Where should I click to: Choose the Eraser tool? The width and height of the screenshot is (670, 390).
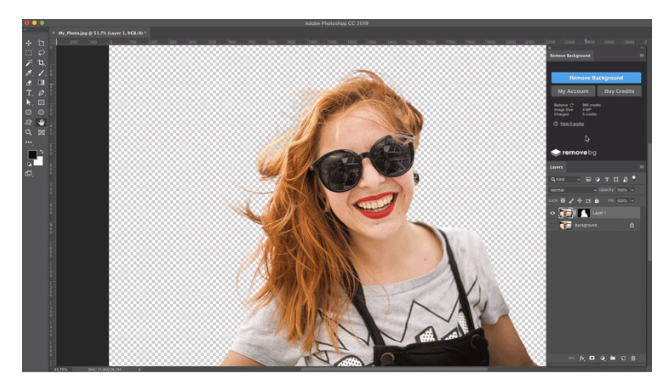point(29,83)
